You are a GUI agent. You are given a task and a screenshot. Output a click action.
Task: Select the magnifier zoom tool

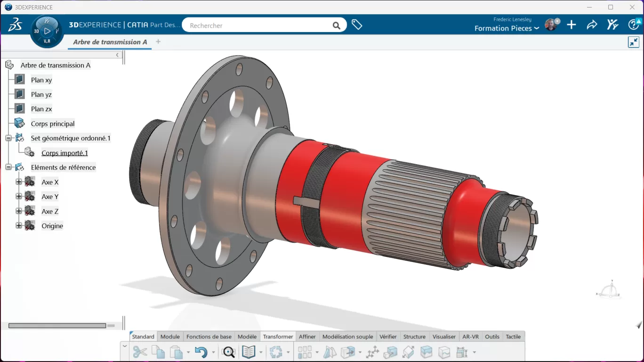[x=229, y=352]
